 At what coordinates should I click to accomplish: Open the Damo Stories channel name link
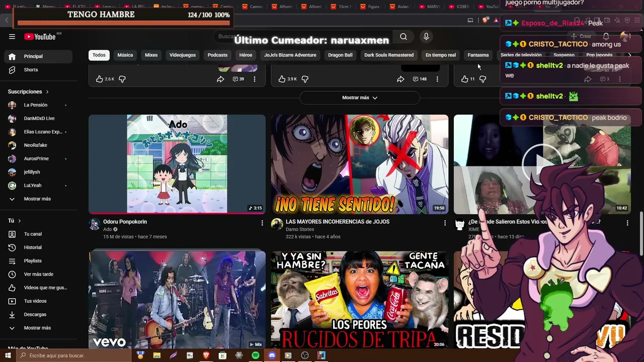300,229
